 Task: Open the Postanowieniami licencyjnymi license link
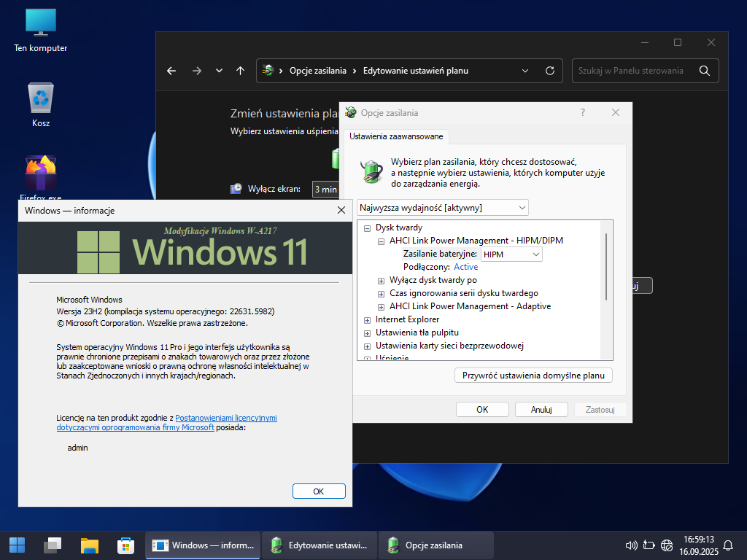(x=226, y=418)
